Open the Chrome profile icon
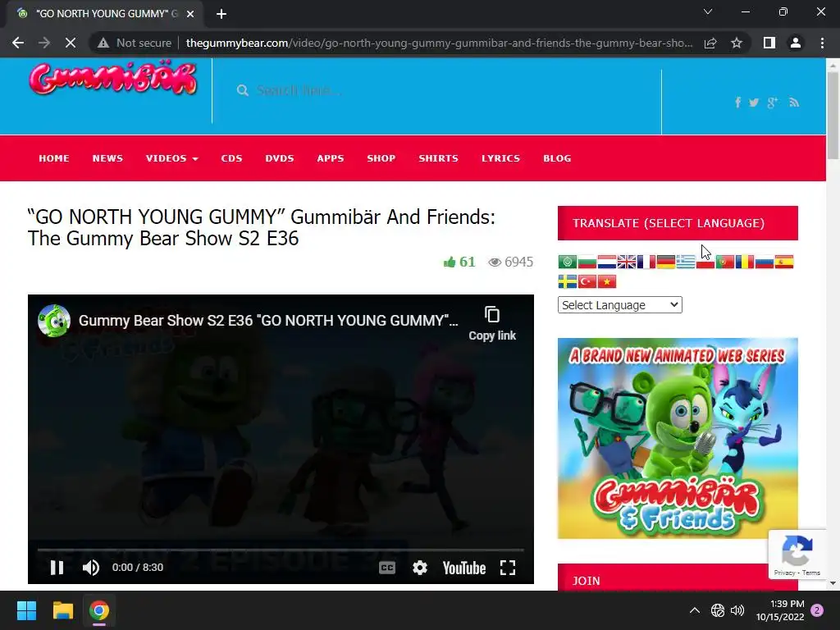This screenshot has width=840, height=630. pos(796,43)
